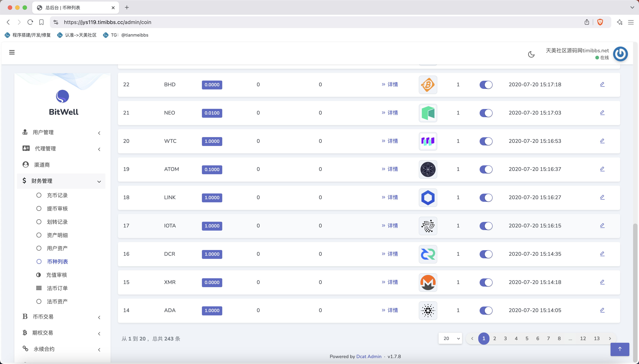Open the Dcat Admin footer link
Viewport: 639px width, 364px height.
tap(369, 356)
